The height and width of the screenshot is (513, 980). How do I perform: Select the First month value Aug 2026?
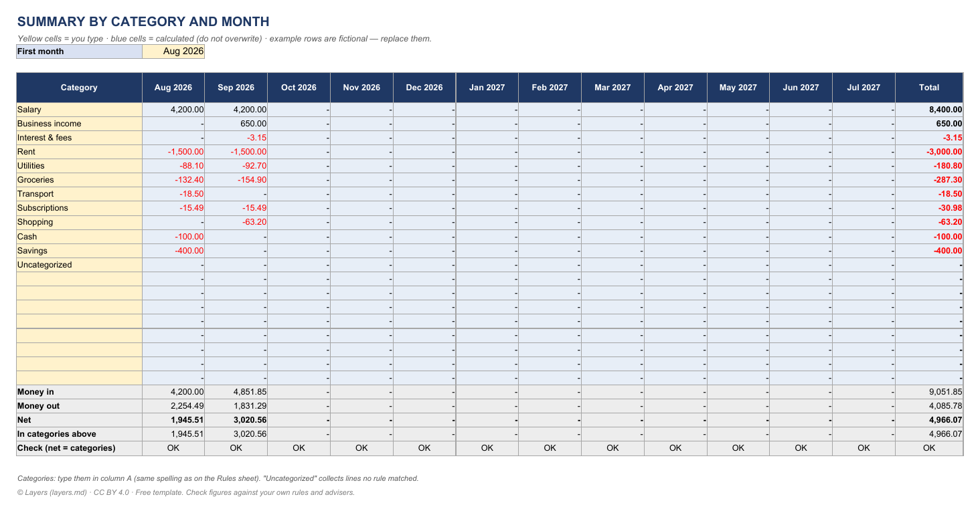click(173, 52)
